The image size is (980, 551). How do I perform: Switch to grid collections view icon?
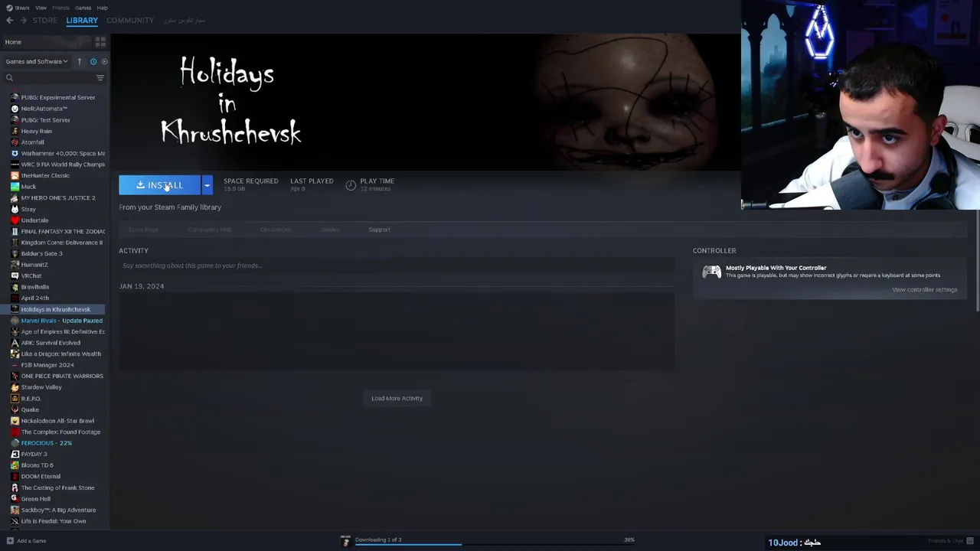[100, 42]
